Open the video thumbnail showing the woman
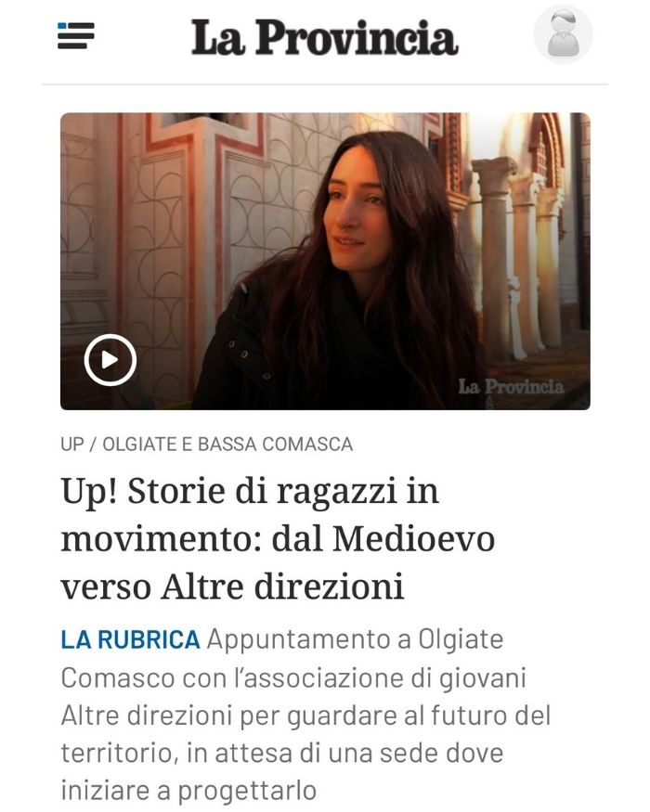Screen dimensions: 650x812 [x=325, y=261]
